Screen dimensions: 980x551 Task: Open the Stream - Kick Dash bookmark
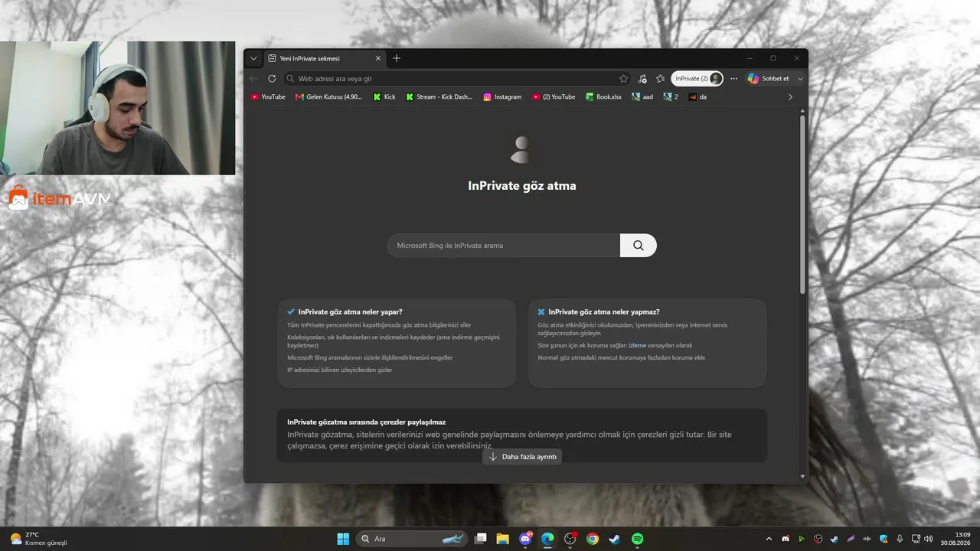point(439,97)
